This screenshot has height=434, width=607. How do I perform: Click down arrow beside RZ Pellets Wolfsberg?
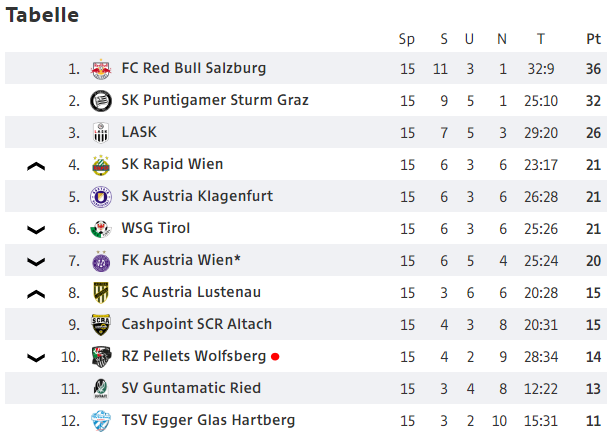click(36, 358)
